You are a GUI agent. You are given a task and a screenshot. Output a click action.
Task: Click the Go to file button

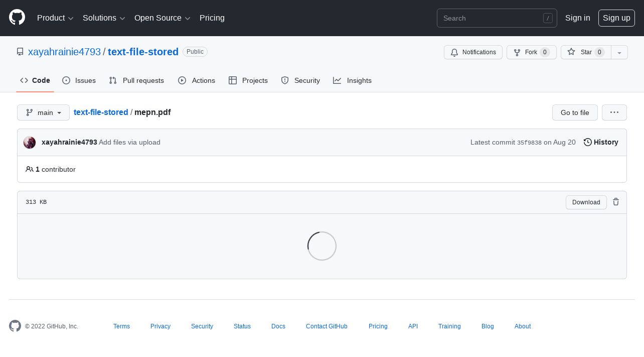coord(575,112)
